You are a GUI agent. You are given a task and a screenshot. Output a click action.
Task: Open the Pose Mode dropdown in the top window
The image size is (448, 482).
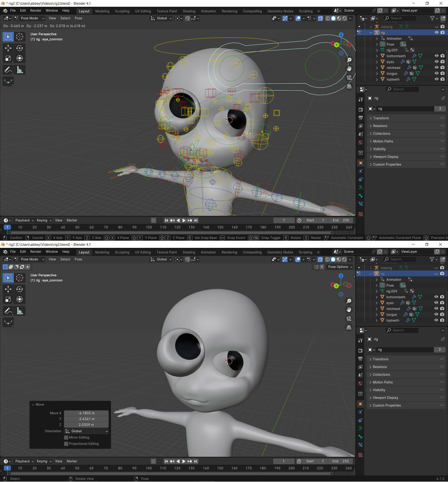29,18
